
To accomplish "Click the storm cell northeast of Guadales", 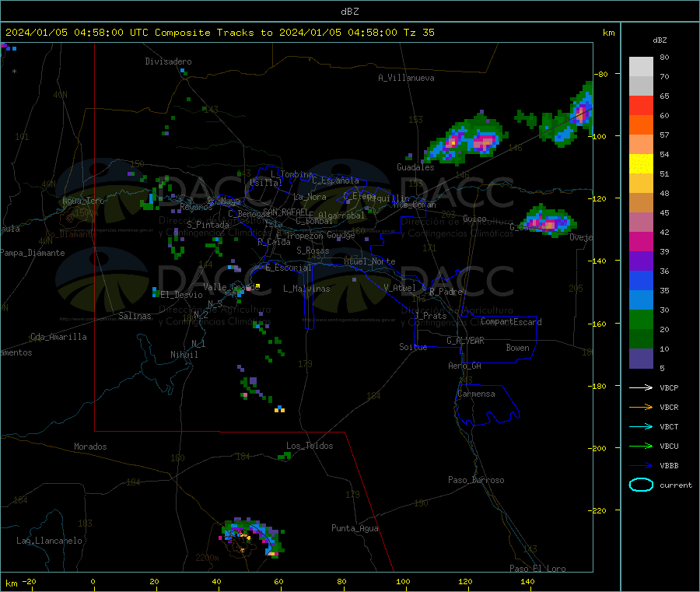I will [x=467, y=139].
